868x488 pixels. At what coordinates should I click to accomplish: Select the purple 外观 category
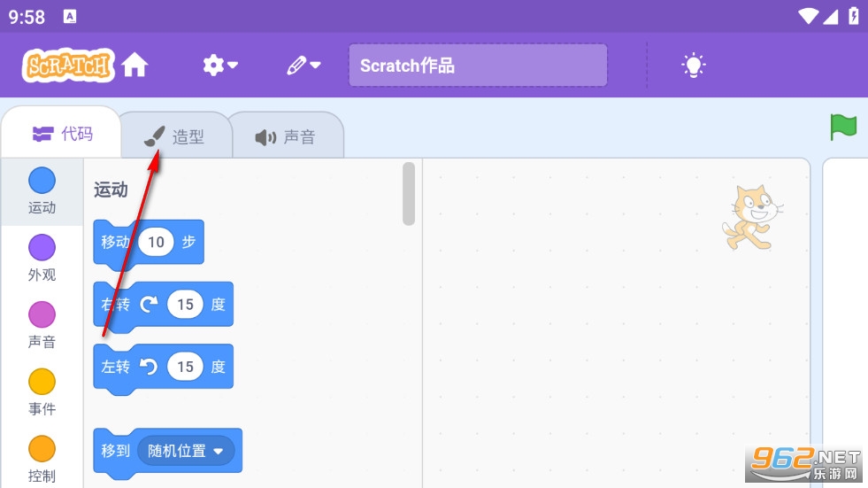click(42, 249)
